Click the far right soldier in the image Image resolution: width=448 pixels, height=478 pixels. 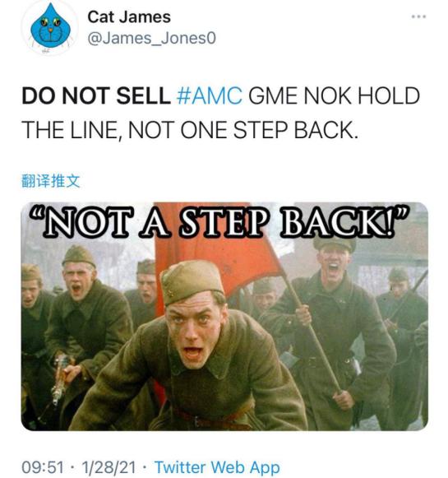click(402, 336)
